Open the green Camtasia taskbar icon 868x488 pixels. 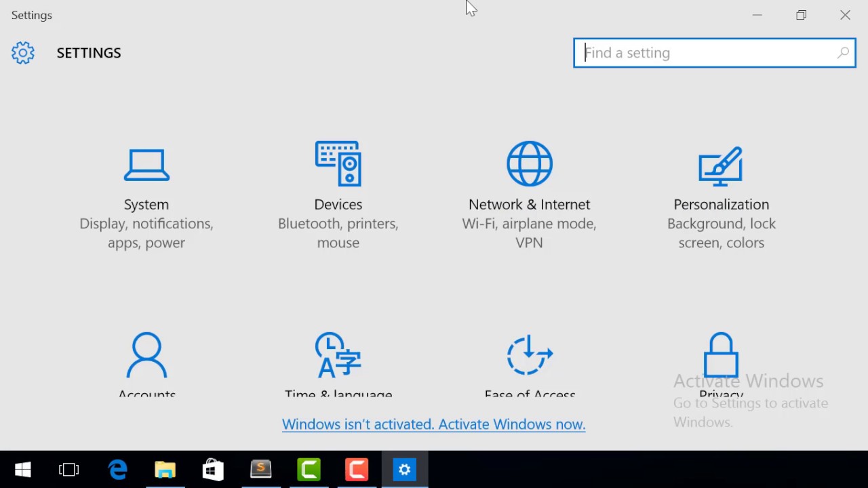309,470
